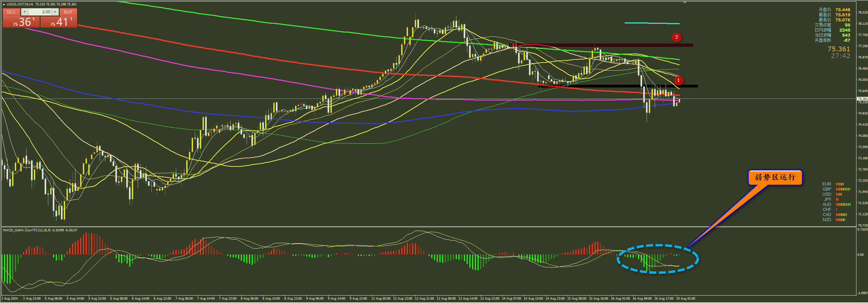
Task: Collapse the one-click trading panel arrow
Action: pos(4,4)
